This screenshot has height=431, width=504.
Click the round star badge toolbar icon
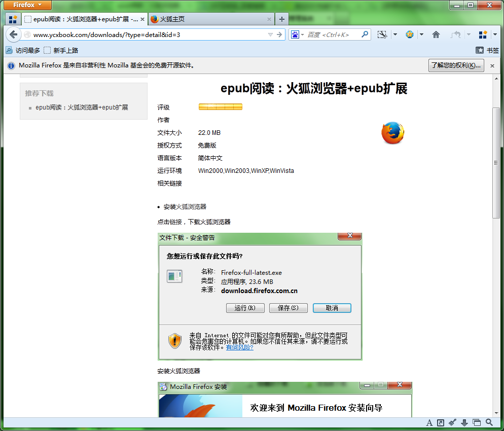[410, 34]
